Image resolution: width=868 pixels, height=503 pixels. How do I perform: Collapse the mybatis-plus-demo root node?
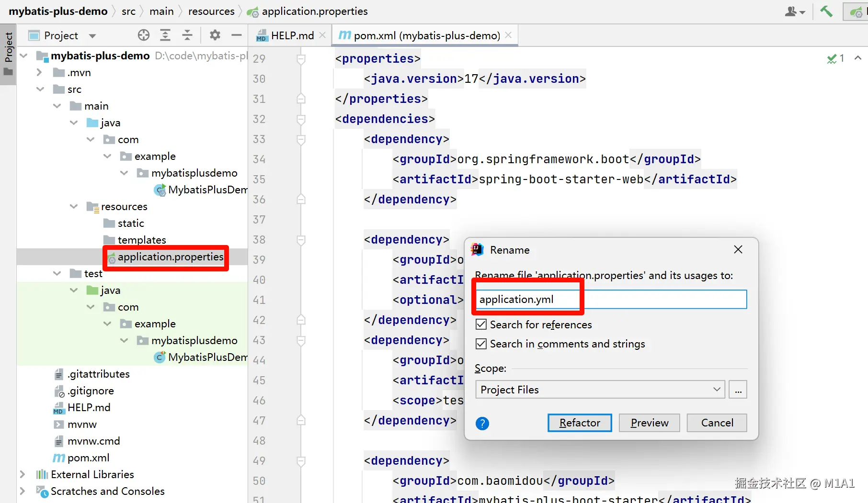[23, 56]
